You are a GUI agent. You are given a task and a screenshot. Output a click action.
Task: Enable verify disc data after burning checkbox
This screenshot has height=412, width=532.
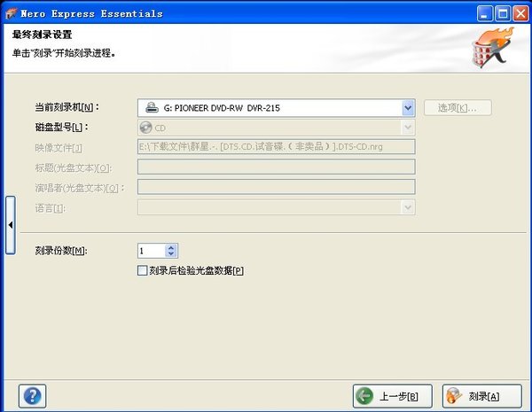pos(142,270)
